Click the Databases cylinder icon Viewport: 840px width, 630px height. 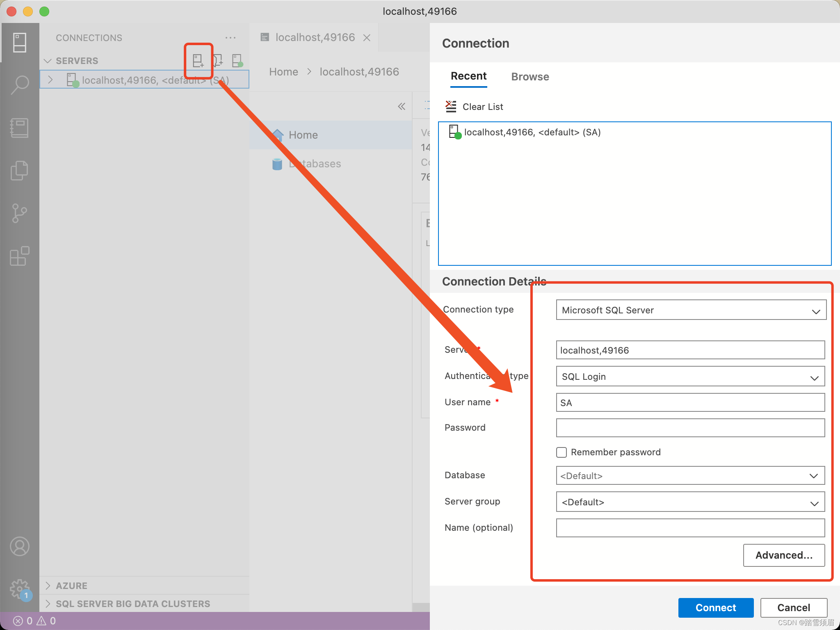click(277, 164)
